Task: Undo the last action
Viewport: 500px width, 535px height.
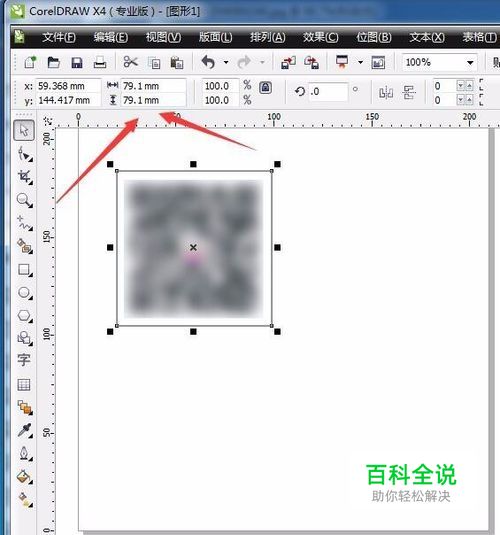Action: coord(208,62)
